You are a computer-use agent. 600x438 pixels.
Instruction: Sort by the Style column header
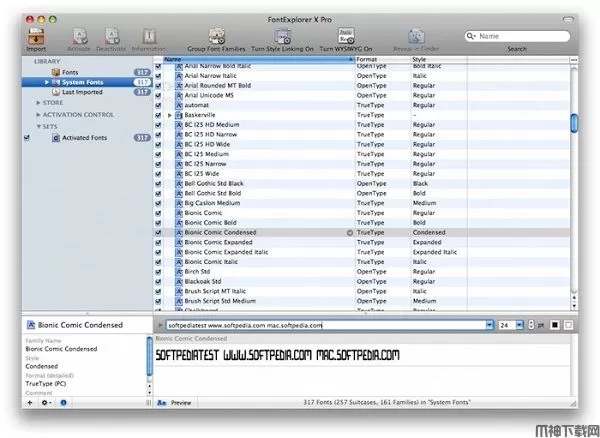439,60
